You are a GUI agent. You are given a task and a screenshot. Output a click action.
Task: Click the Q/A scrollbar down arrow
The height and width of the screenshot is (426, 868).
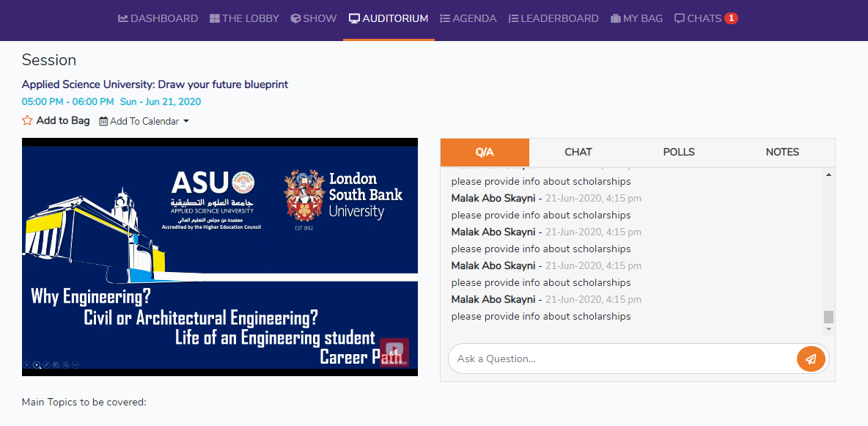pyautogui.click(x=828, y=329)
